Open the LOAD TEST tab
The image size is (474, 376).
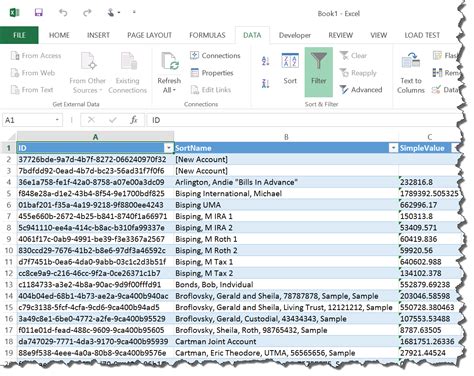[x=422, y=35]
